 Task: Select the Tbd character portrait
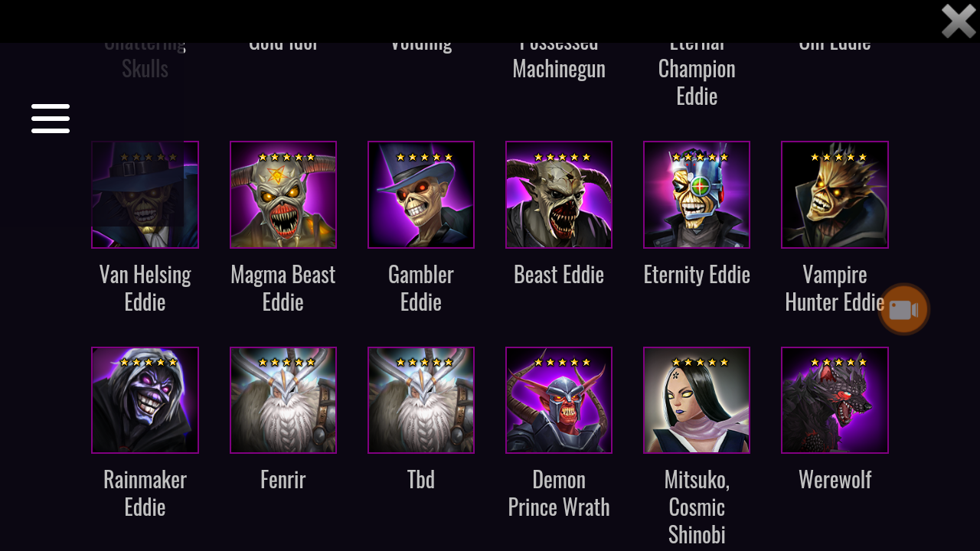pos(421,400)
